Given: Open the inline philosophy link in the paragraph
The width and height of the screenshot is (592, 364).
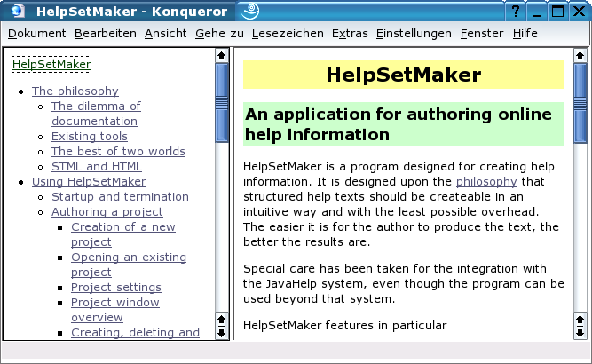Looking at the screenshot, I should [486, 181].
